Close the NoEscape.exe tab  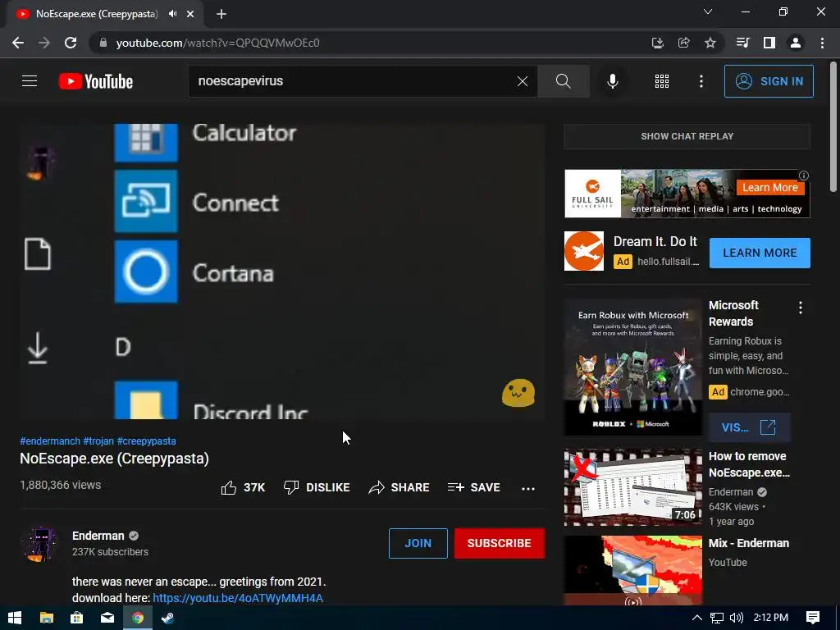point(190,14)
